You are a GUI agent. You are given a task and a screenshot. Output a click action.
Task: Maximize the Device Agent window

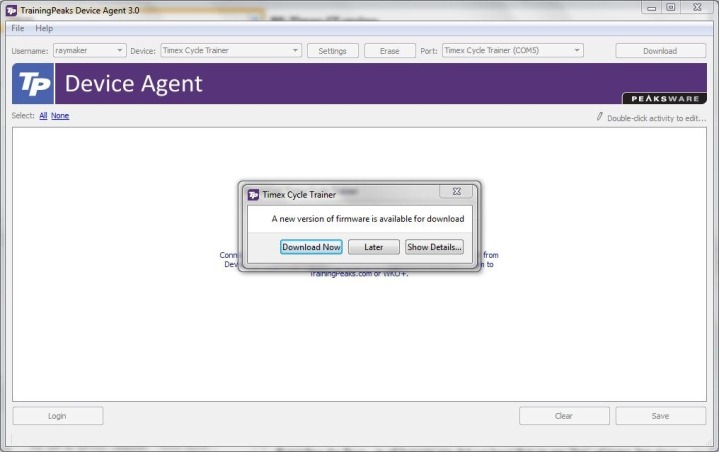click(670, 8)
